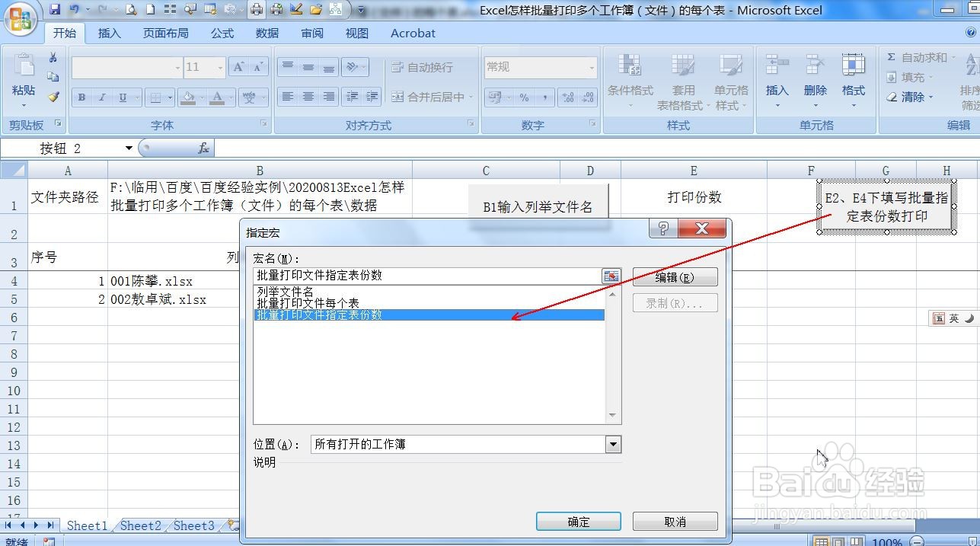Click 取消 to cancel the dialog
The height and width of the screenshot is (546, 980).
[675, 522]
